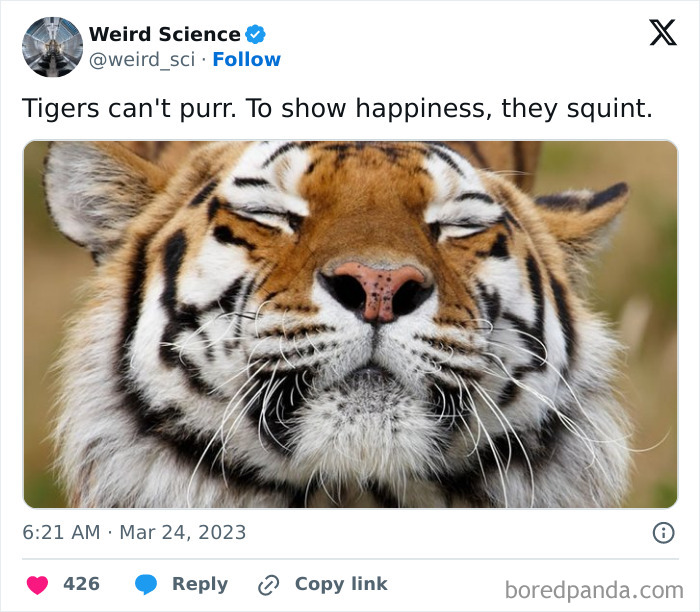Click the copy link chain icon
700x612 pixels.
pos(268,585)
